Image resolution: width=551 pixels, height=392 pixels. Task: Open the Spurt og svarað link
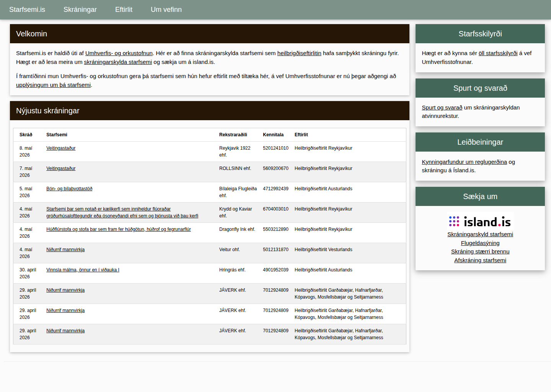pos(442,108)
